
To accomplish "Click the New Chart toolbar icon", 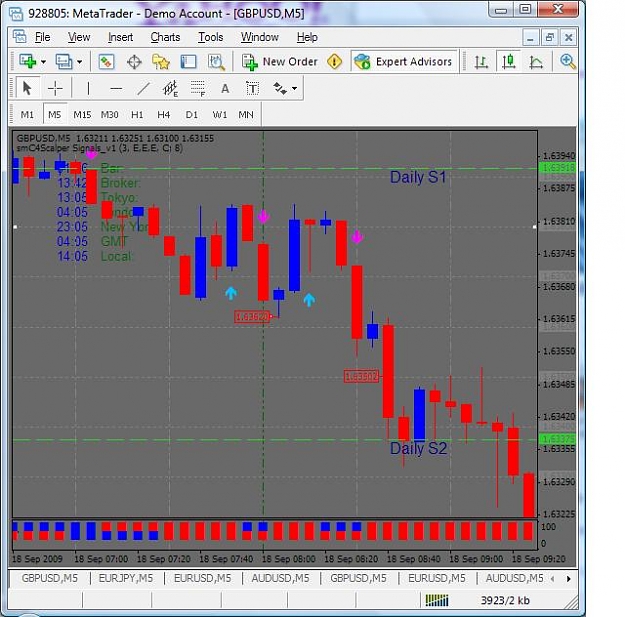I will [28, 62].
